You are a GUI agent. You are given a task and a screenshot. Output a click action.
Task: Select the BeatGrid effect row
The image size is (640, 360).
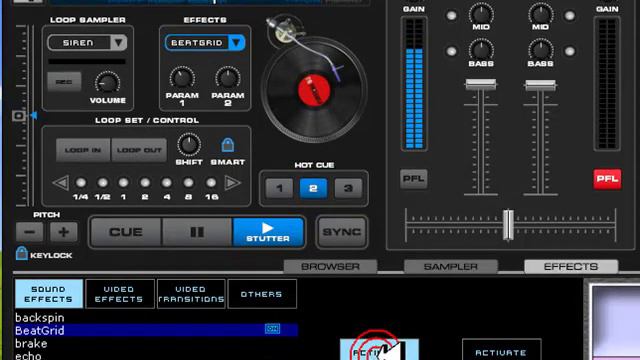(x=156, y=330)
